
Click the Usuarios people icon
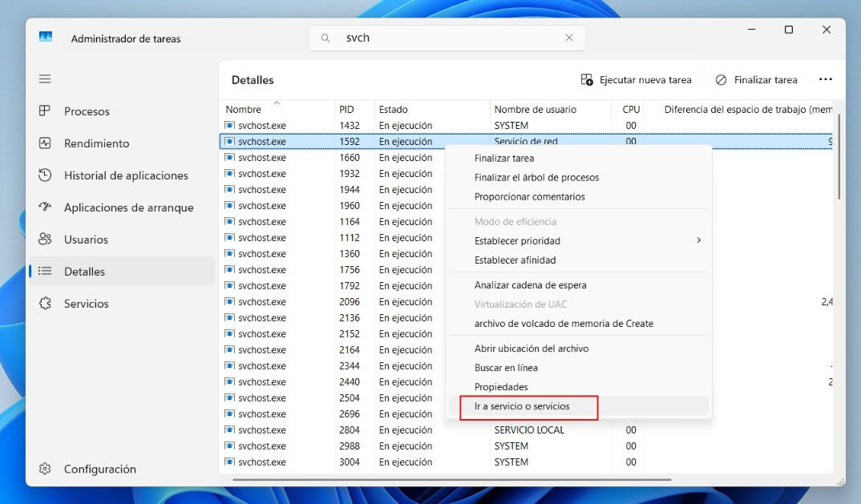pyautogui.click(x=45, y=240)
